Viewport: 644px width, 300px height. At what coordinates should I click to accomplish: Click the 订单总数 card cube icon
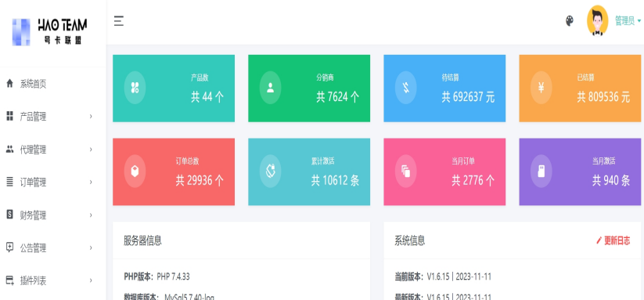tap(135, 171)
